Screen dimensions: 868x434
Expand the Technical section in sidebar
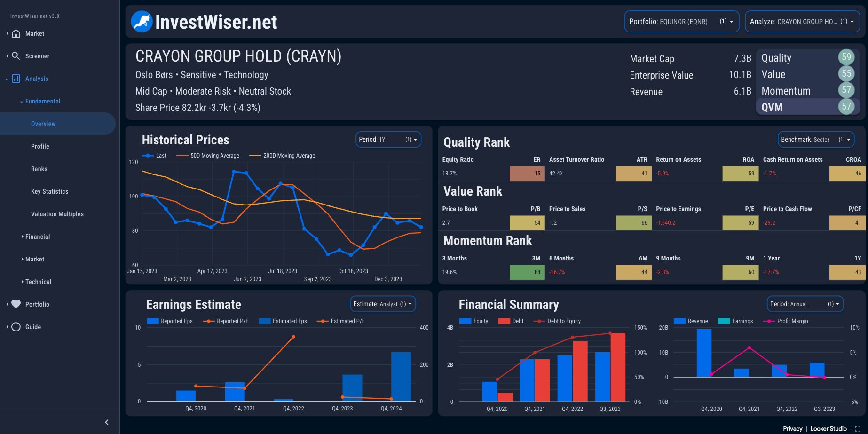pos(38,282)
